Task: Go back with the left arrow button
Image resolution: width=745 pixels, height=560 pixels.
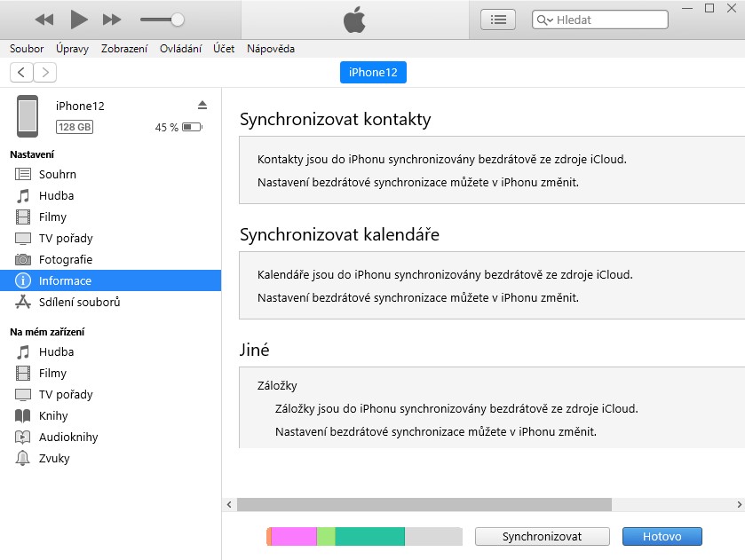Action: pos(21,72)
